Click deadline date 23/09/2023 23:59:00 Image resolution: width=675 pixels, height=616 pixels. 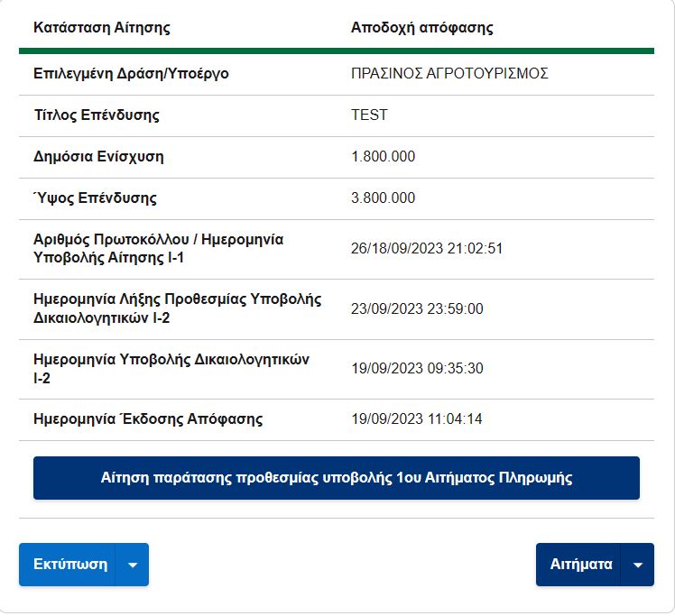point(417,308)
